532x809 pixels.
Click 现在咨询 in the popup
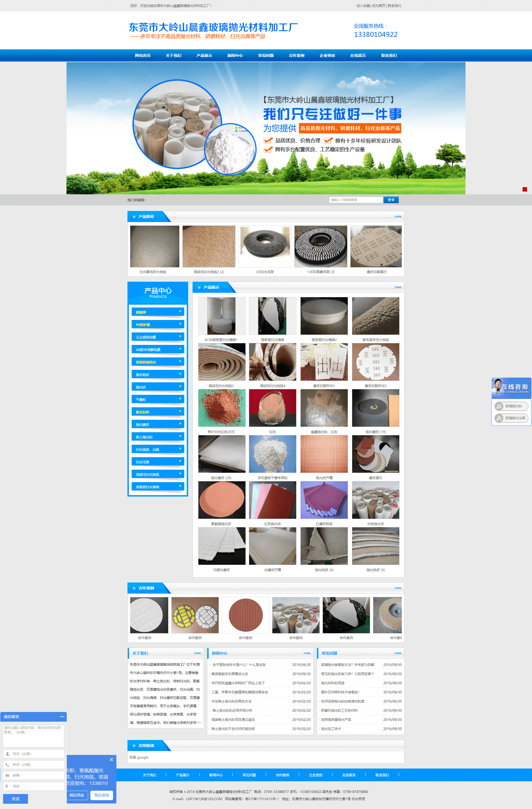tap(102, 795)
